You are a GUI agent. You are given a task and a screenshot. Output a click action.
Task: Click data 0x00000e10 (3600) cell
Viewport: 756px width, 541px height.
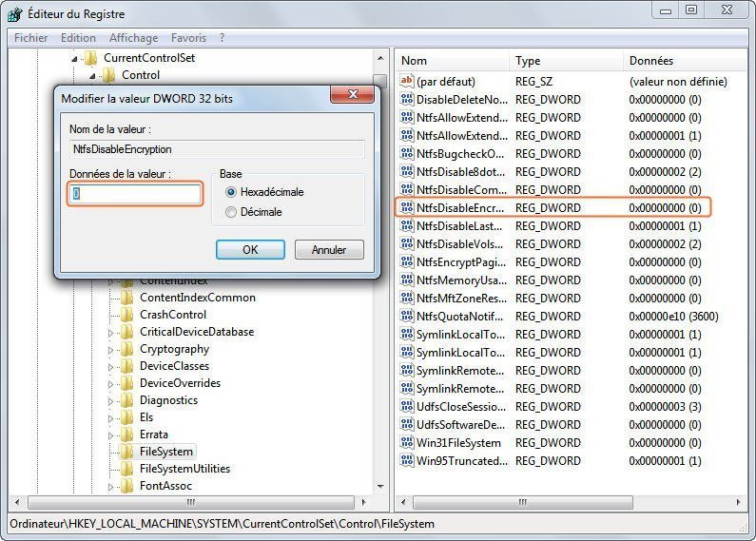tap(673, 317)
